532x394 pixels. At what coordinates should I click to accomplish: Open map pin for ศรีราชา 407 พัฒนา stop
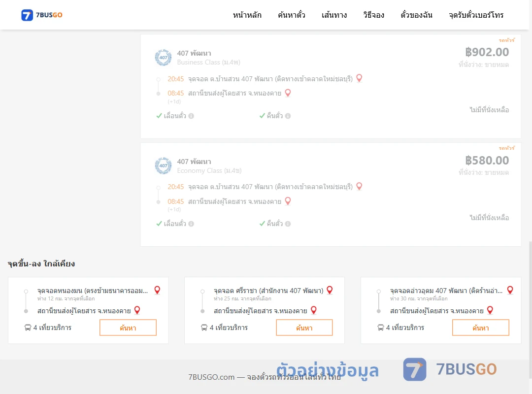(330, 290)
